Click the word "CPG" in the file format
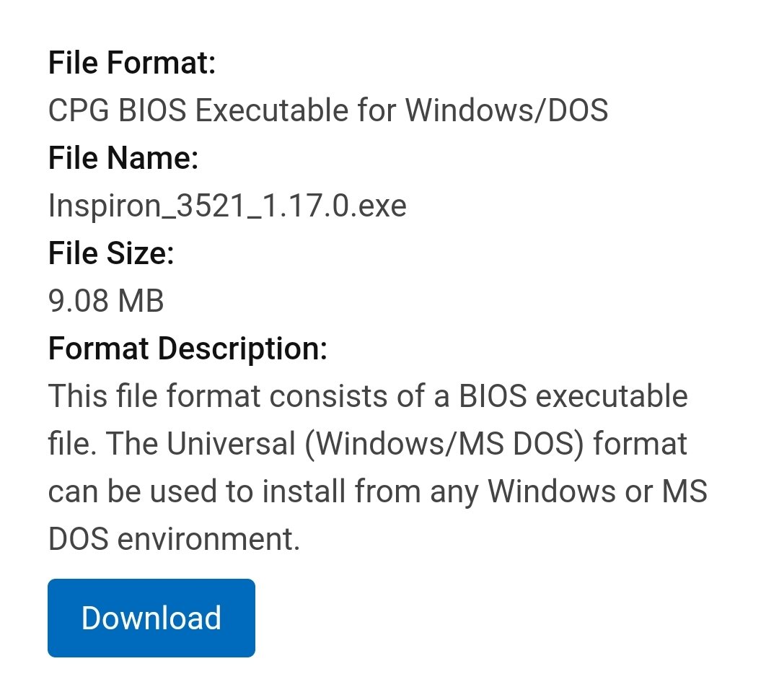The image size is (779, 700). coord(79,110)
